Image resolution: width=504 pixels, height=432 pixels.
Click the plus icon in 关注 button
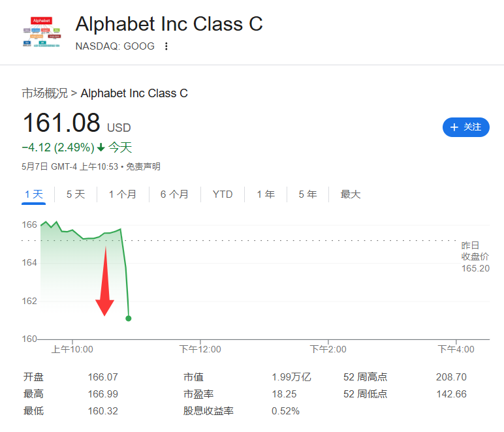tap(454, 127)
